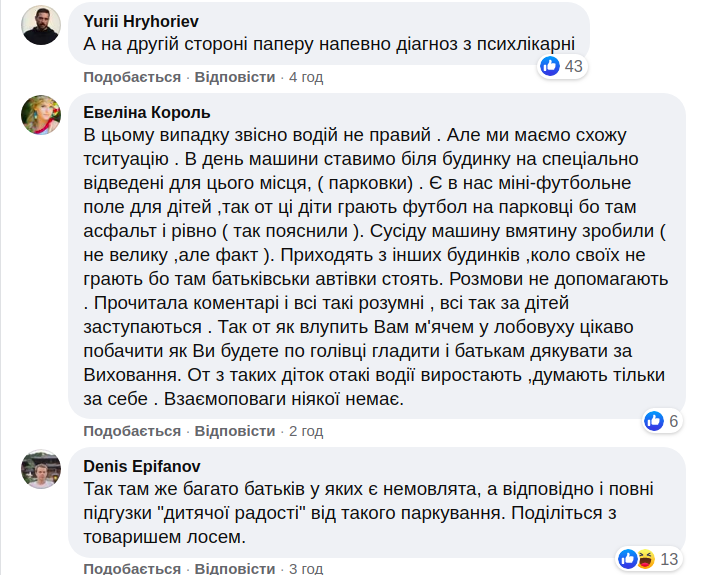
Task: Reply to Yurii Hryhoriev's comment
Action: click(x=234, y=77)
